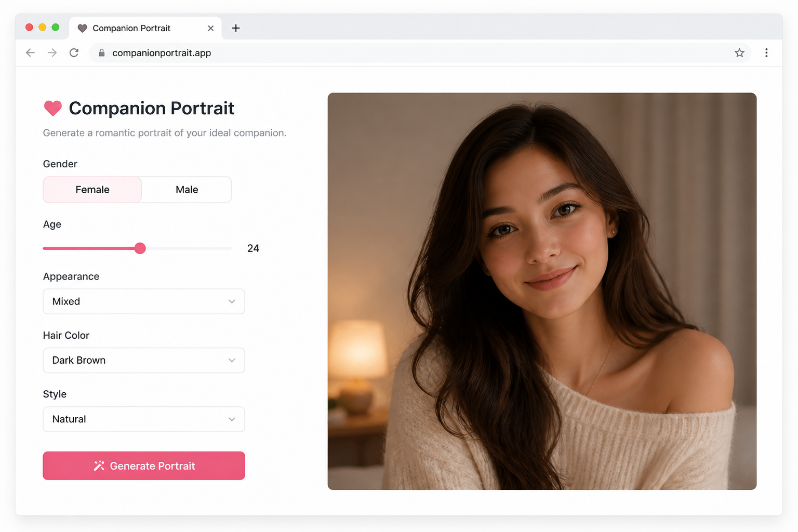
Task: Click the Generate Portrait button
Action: (x=144, y=465)
